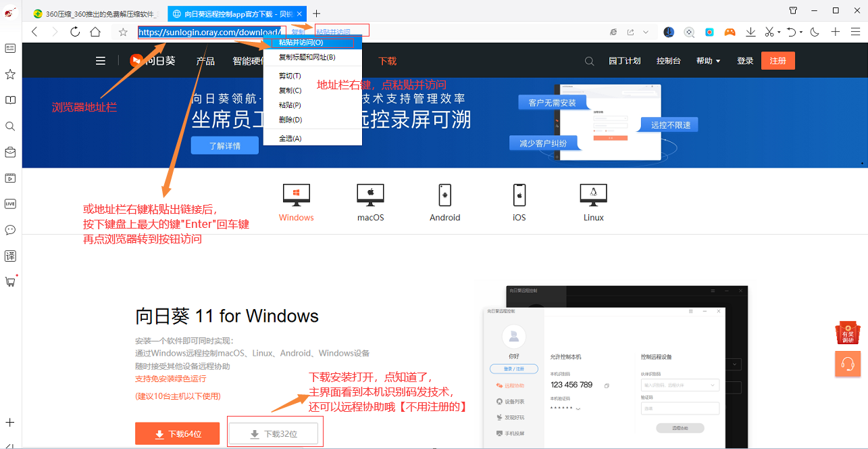Click the 下载32位 download button
The height and width of the screenshot is (449, 868).
(274, 434)
